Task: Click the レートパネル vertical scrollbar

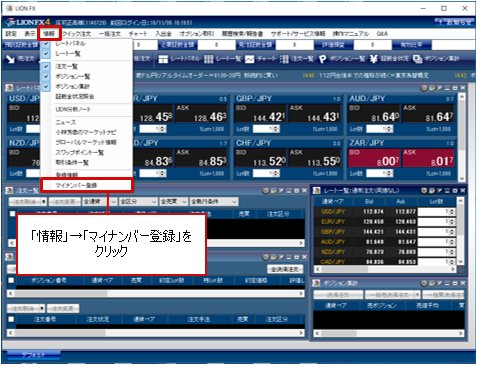Action: point(462,137)
